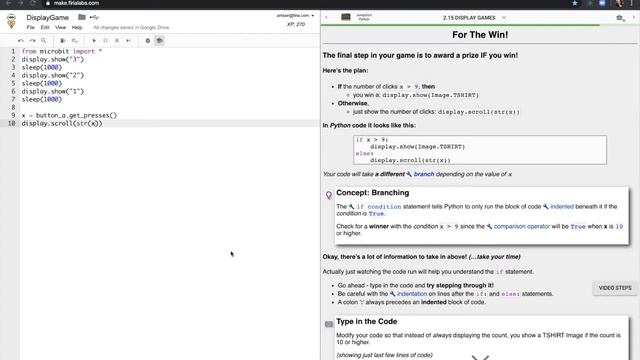Open the View menu

coord(60,27)
